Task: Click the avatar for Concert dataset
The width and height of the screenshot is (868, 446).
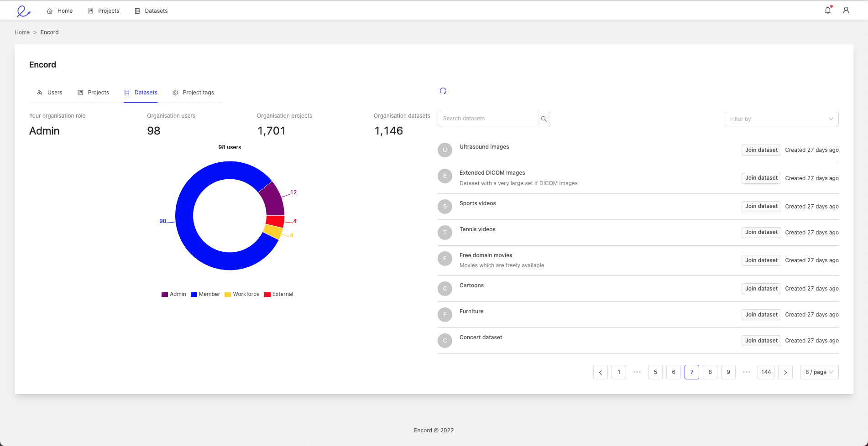Action: [x=445, y=341]
